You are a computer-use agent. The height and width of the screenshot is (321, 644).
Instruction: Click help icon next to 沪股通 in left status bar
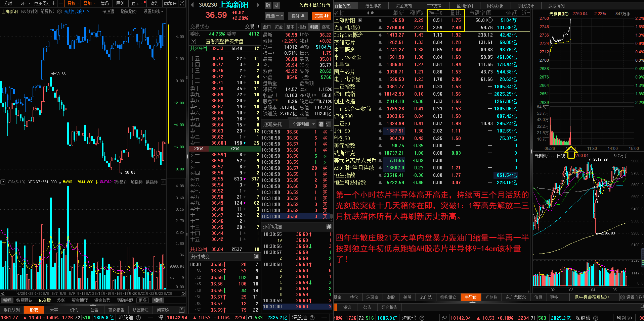[x=138, y=318]
